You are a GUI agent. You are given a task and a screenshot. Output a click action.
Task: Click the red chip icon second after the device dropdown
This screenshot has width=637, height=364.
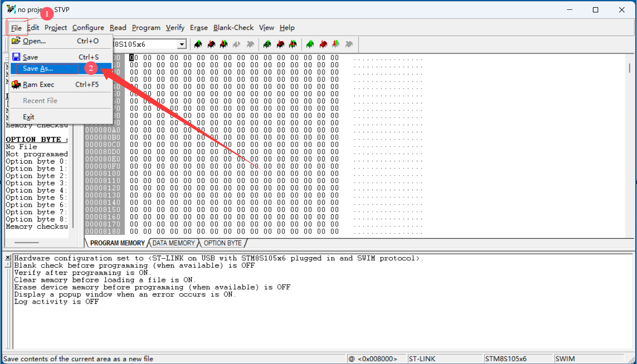tap(211, 44)
